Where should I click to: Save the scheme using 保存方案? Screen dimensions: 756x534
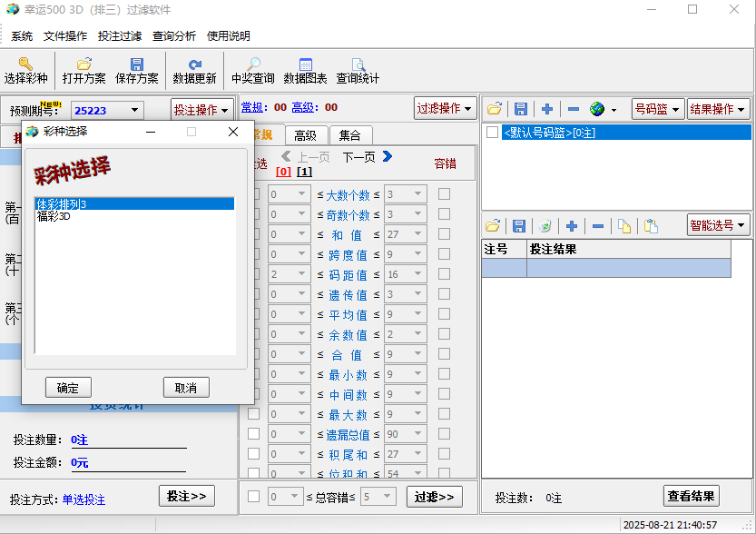[x=137, y=64]
